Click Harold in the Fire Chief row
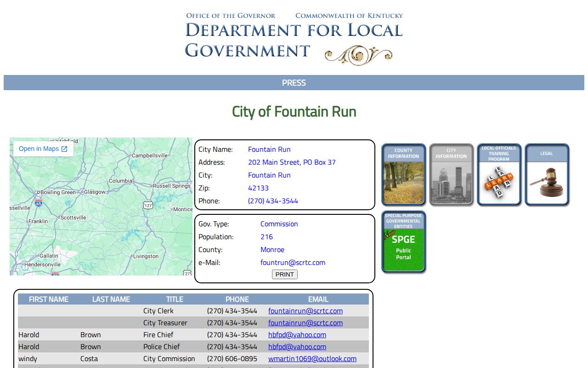Viewport: 588px width, 368px height. [29, 335]
